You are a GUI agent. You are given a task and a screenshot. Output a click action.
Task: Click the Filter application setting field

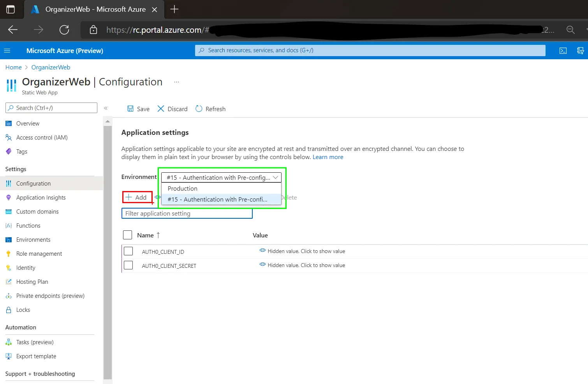tap(187, 214)
